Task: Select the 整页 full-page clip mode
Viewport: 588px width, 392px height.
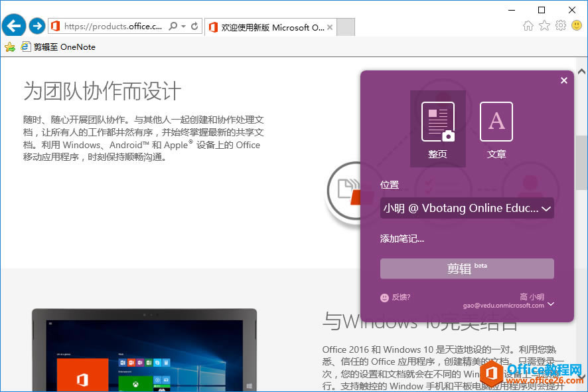Action: coord(437,123)
